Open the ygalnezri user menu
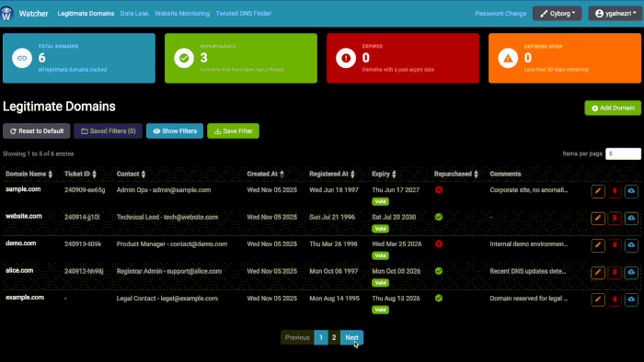The height and width of the screenshot is (362, 644). [615, 14]
